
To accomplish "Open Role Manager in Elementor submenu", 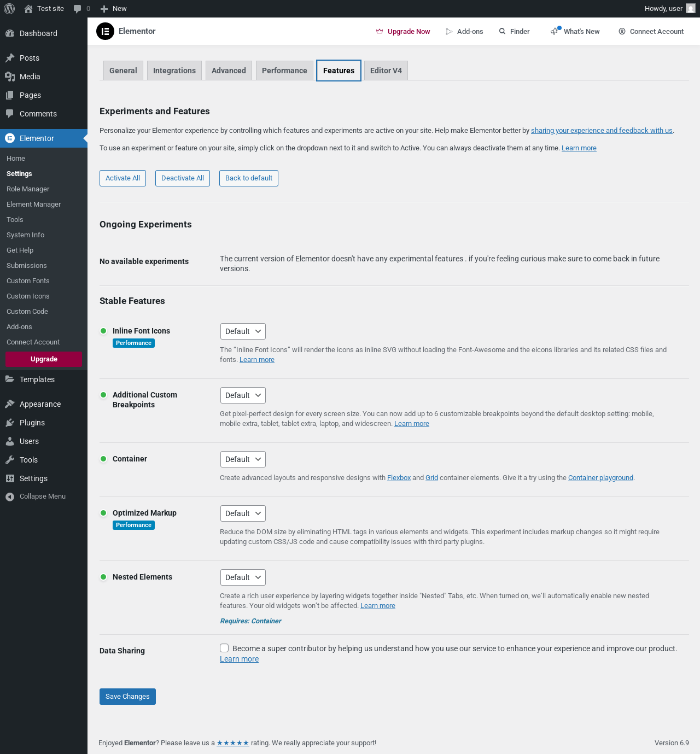I will tap(28, 189).
